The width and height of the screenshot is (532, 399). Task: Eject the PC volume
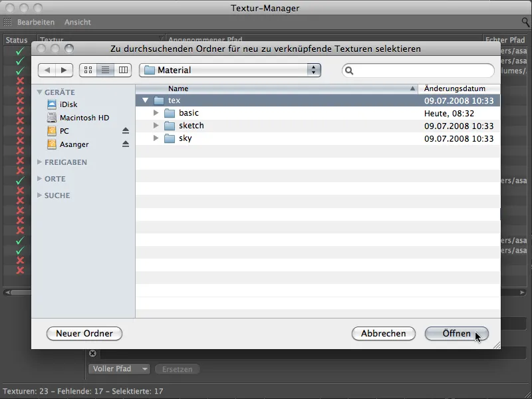pos(126,130)
